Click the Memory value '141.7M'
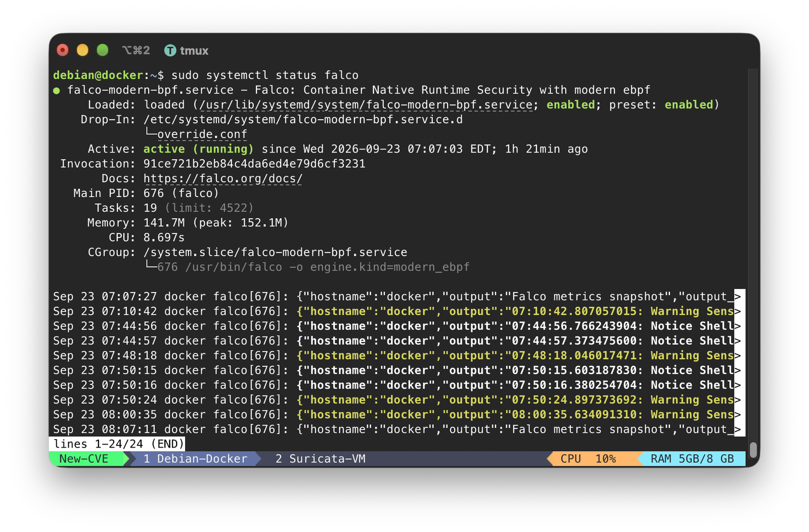This screenshot has height=532, width=809. point(164,223)
